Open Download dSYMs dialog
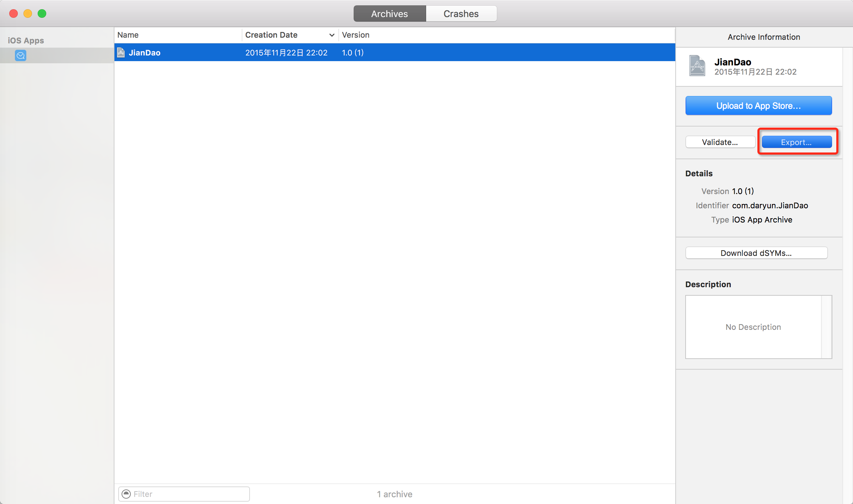This screenshot has height=504, width=853. (x=756, y=253)
